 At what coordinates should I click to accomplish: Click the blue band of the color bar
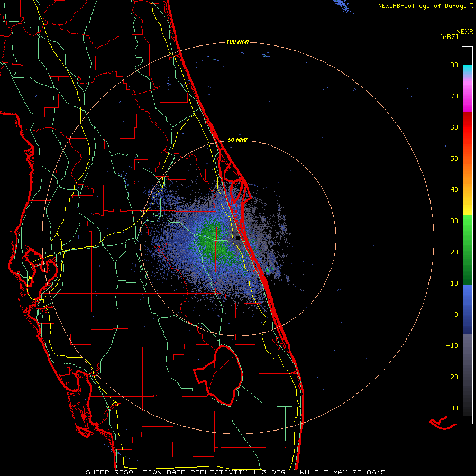467,309
